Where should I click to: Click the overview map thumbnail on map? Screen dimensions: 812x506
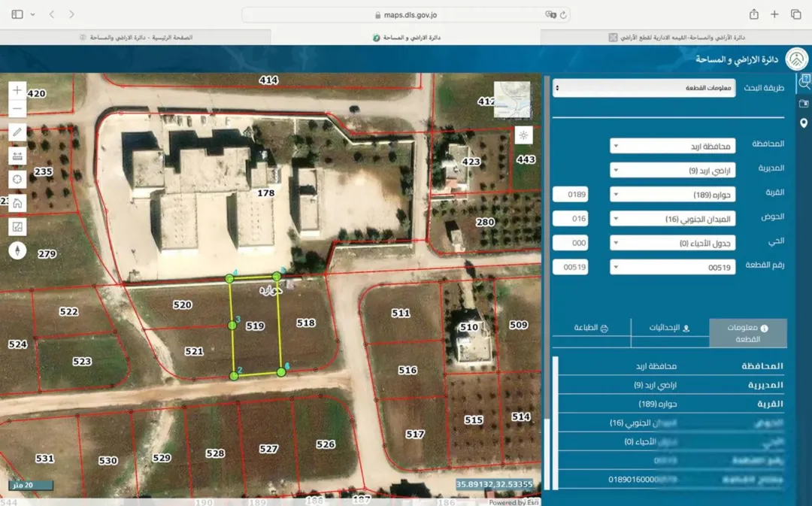512,99
